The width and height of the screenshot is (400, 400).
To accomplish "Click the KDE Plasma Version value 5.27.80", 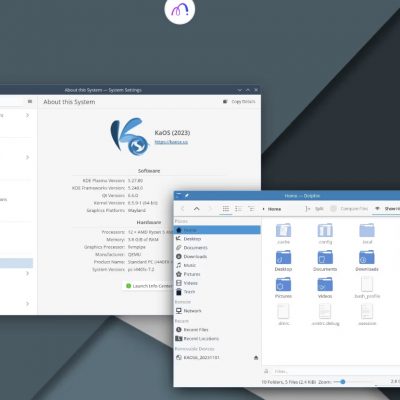I will point(135,180).
